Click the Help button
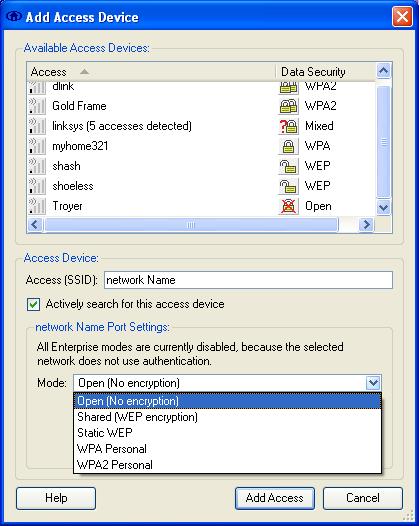Image resolution: width=419 pixels, height=526 pixels. point(56,498)
